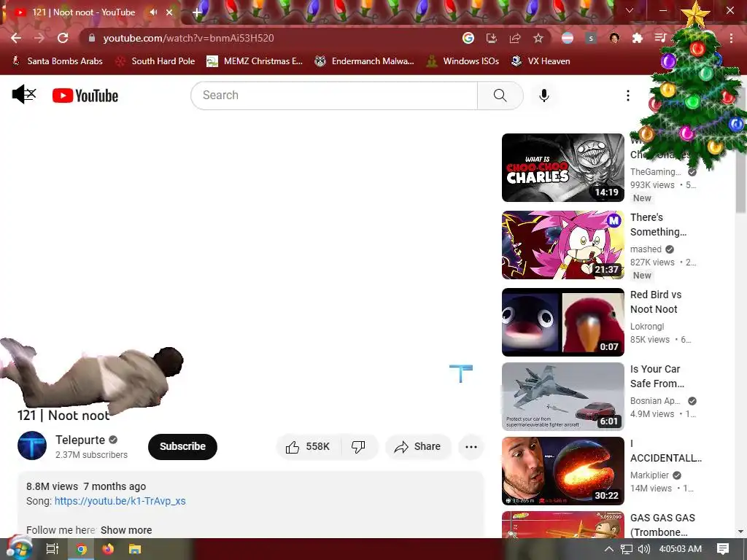Open the Windows ISOs bookmark

pyautogui.click(x=462, y=61)
